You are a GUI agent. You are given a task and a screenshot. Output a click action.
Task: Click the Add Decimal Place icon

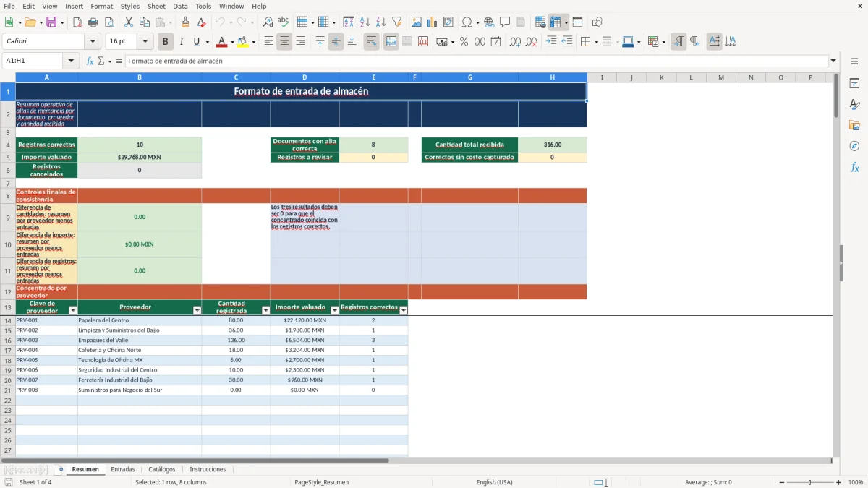515,42
